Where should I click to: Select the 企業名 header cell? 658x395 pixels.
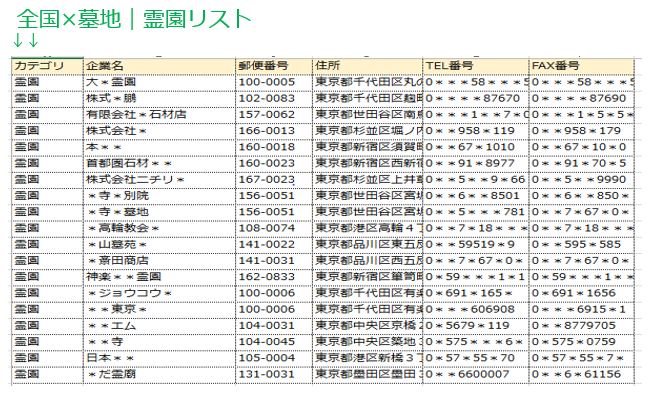point(159,66)
